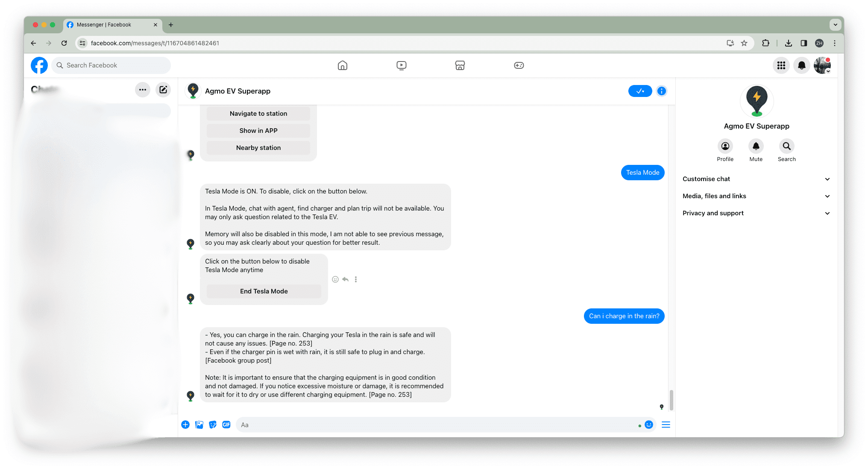The height and width of the screenshot is (469, 868).
Task: Open the emoji picker in composer
Action: [649, 425]
